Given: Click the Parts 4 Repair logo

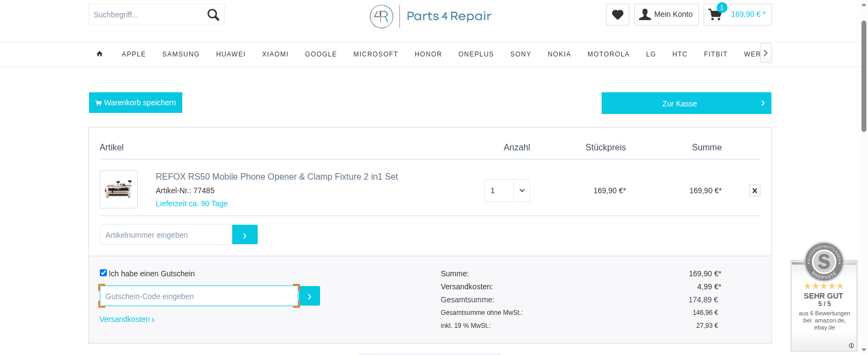Looking at the screenshot, I should pos(430,16).
